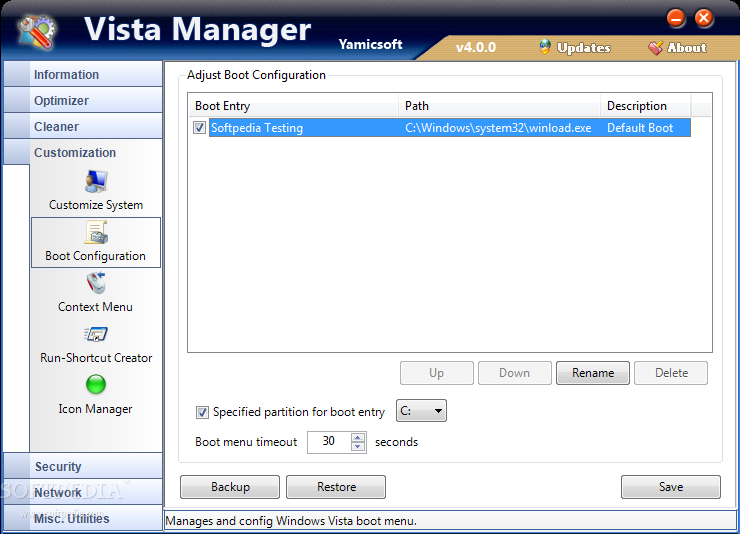
Task: Click the Delete button
Action: click(671, 373)
